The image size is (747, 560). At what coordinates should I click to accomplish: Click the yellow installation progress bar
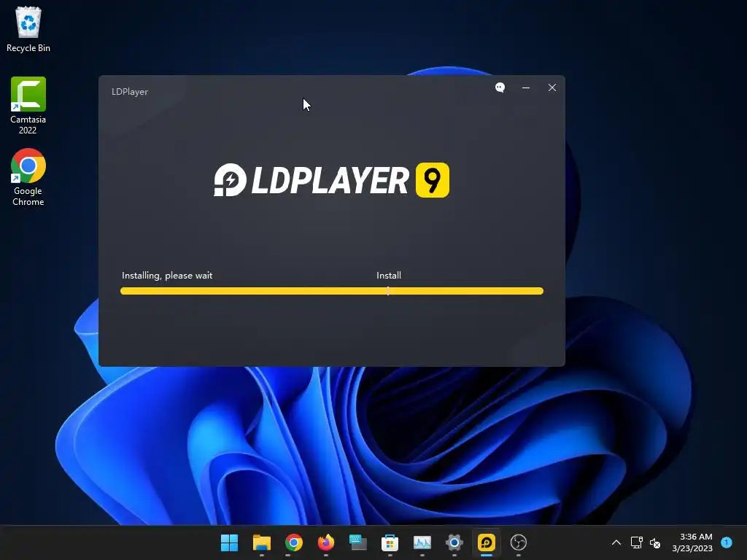click(x=332, y=291)
